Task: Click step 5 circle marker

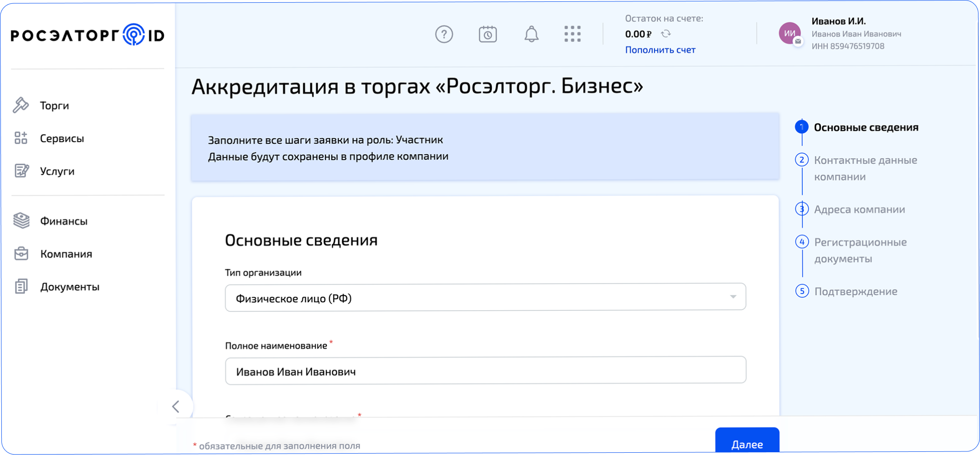Action: point(802,291)
